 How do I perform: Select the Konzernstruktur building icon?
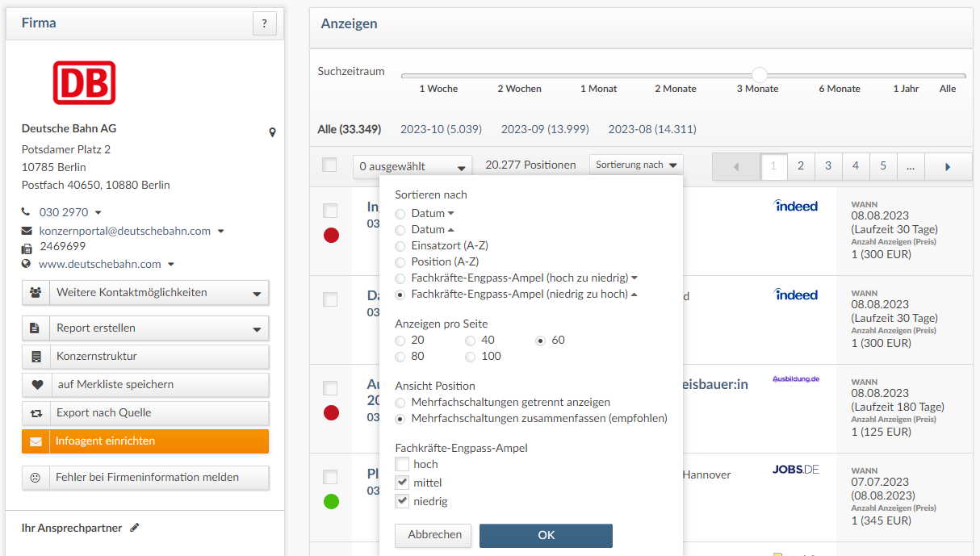point(37,356)
